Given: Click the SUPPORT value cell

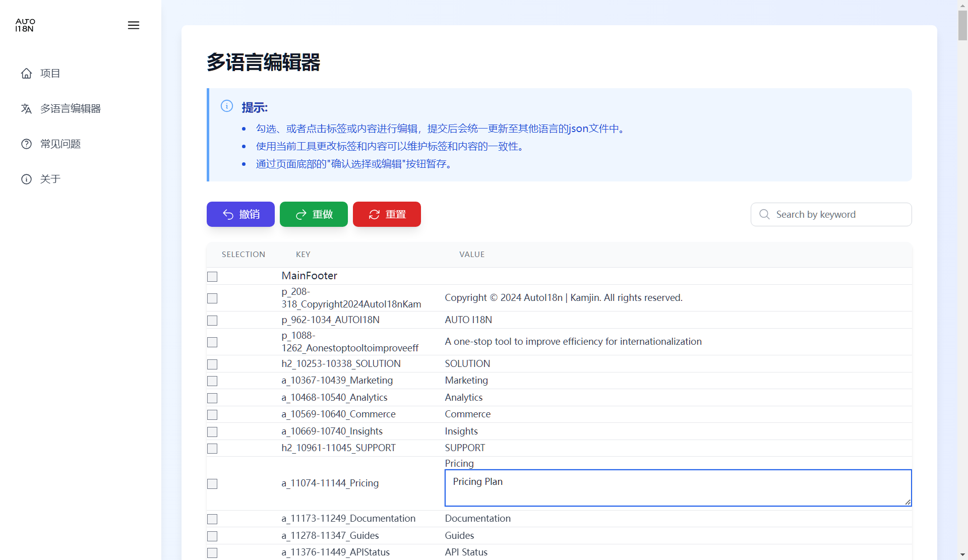Looking at the screenshot, I should tap(465, 448).
